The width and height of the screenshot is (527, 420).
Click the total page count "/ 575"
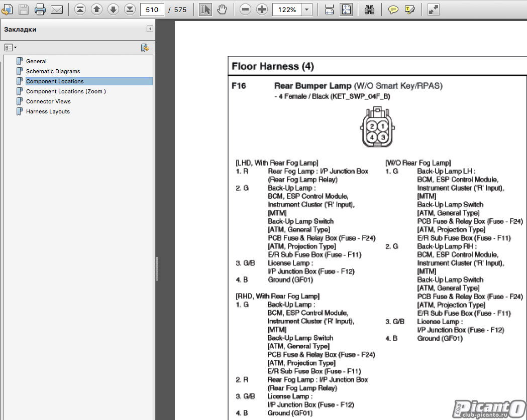pyautogui.click(x=177, y=10)
